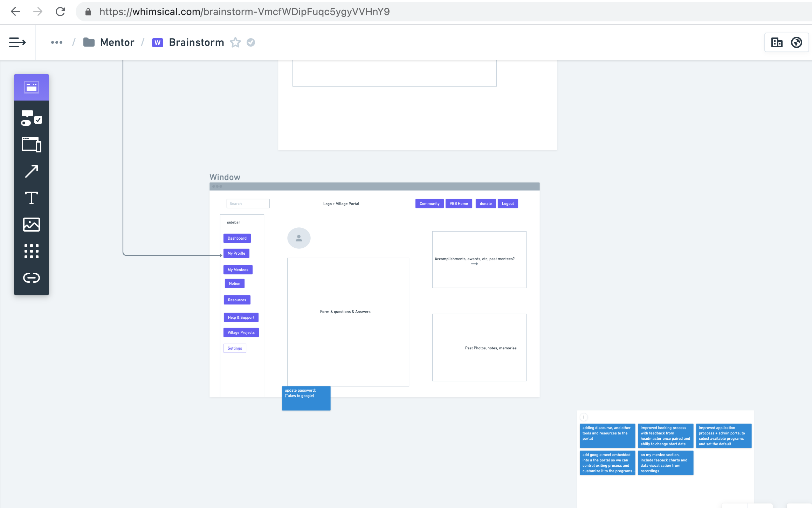This screenshot has width=812, height=508.
Task: Toggle the star/favorite on Brainstorm
Action: [234, 42]
